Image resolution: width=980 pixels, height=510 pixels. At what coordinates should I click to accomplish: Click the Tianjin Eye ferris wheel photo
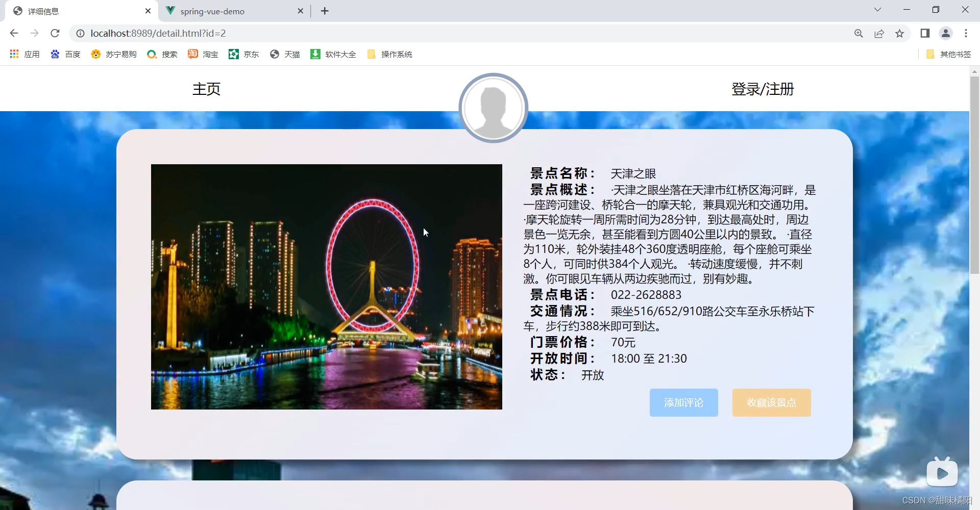[327, 287]
